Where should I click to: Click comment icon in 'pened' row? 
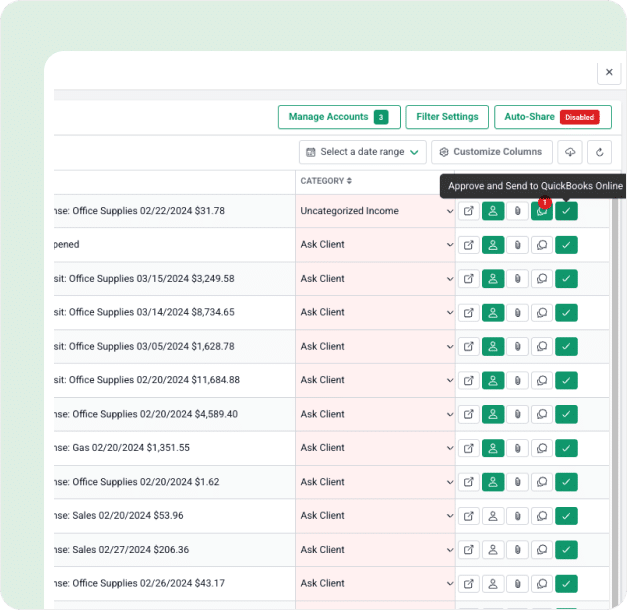[542, 245]
